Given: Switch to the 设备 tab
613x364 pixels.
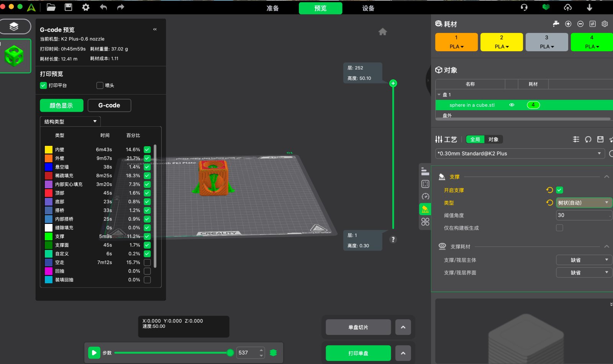Looking at the screenshot, I should click(x=368, y=8).
